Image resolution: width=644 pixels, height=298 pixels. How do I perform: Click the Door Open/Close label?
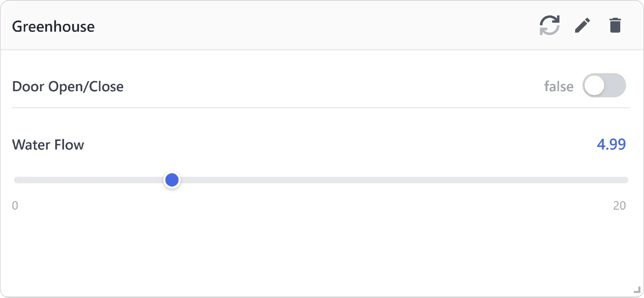(x=68, y=86)
